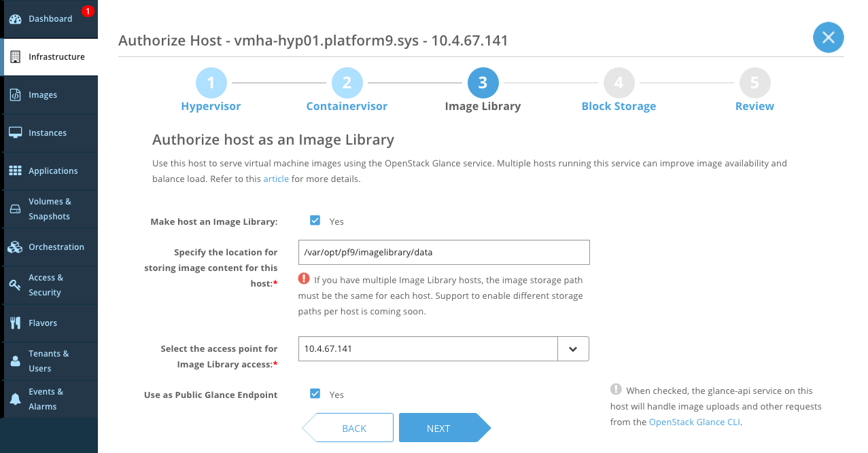Open Orchestration via its cubes icon
Image resolution: width=868 pixels, height=453 pixels.
tap(15, 247)
